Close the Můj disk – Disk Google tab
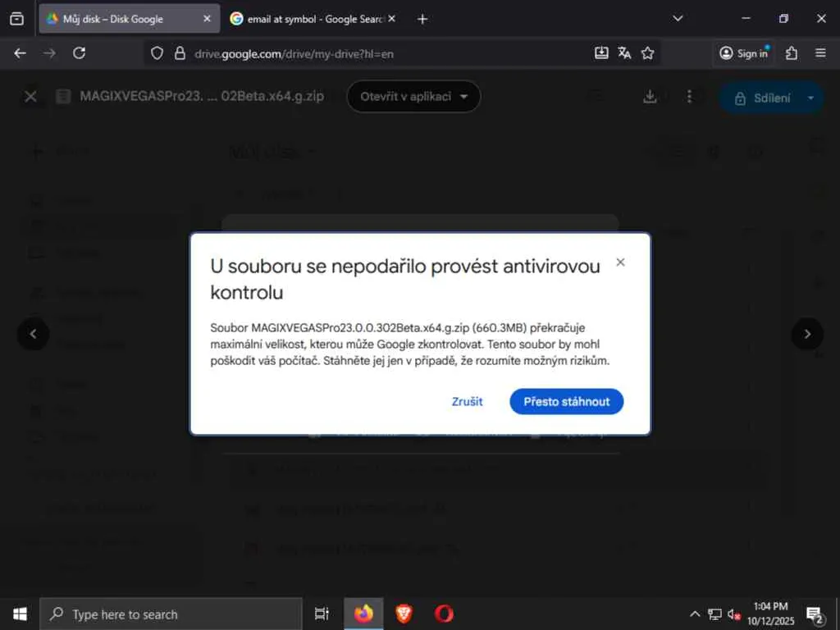 [207, 19]
